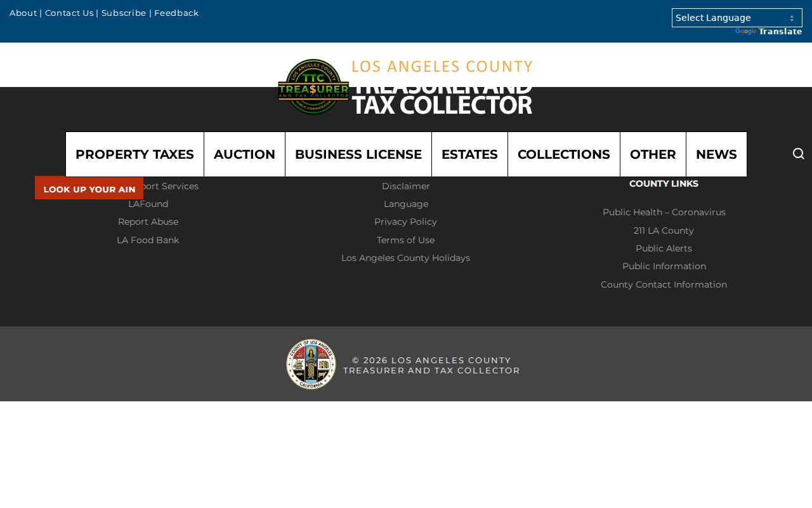Open the Contact Us link

tap(69, 13)
